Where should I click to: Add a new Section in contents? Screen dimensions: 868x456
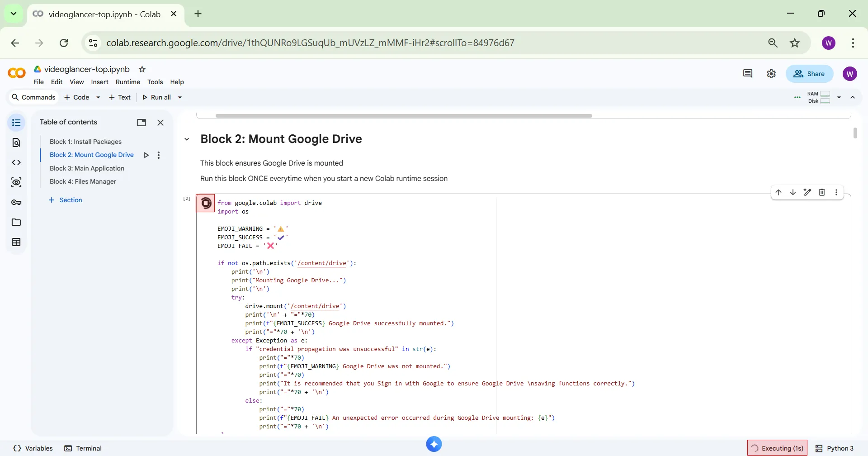66,200
